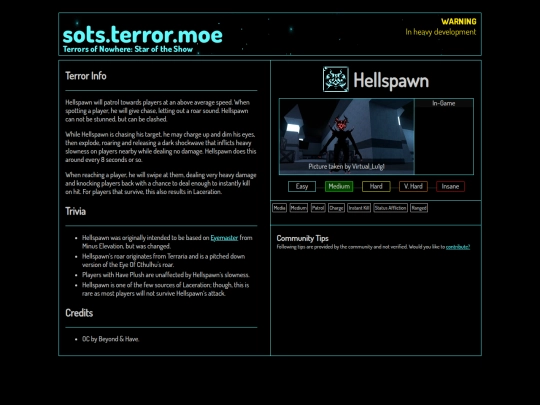
Task: Open the sots.terror.moe site logo
Action: coord(143,35)
